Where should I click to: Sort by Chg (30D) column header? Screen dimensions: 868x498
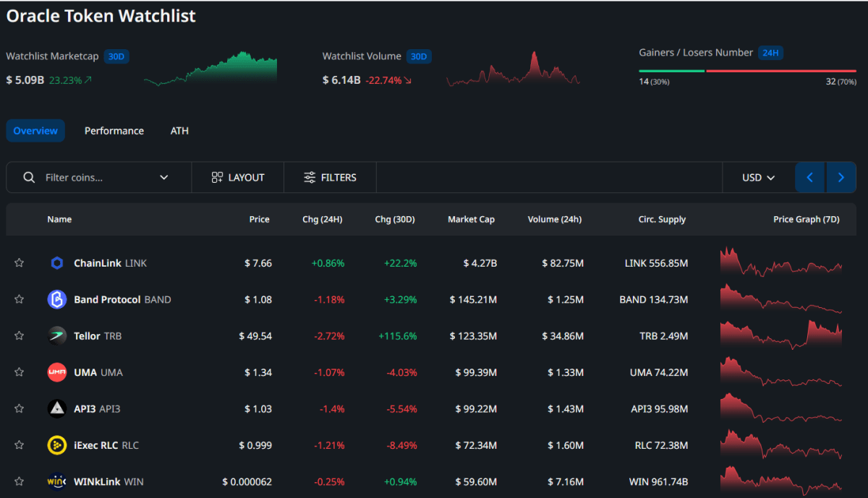pos(395,219)
